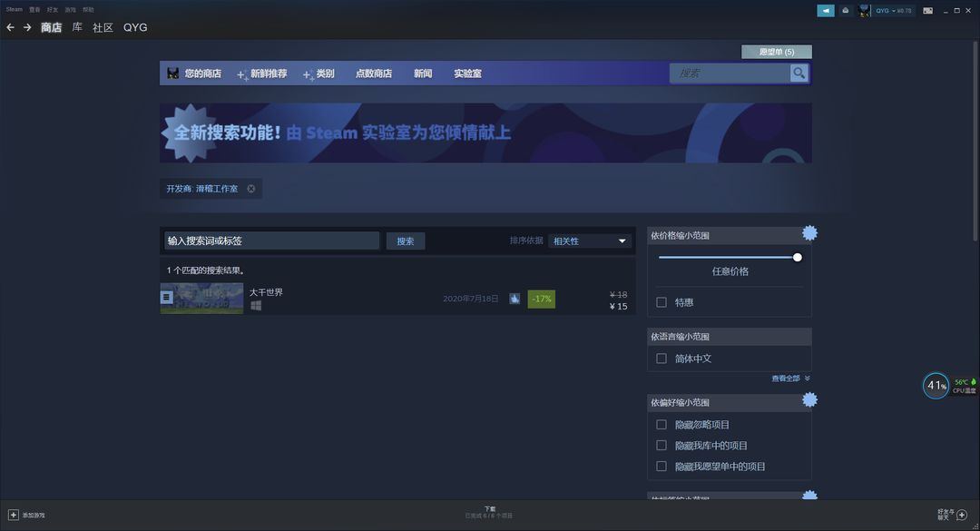This screenshot has height=531, width=980.
Task: Open Big Picture mode icon
Action: 928,11
